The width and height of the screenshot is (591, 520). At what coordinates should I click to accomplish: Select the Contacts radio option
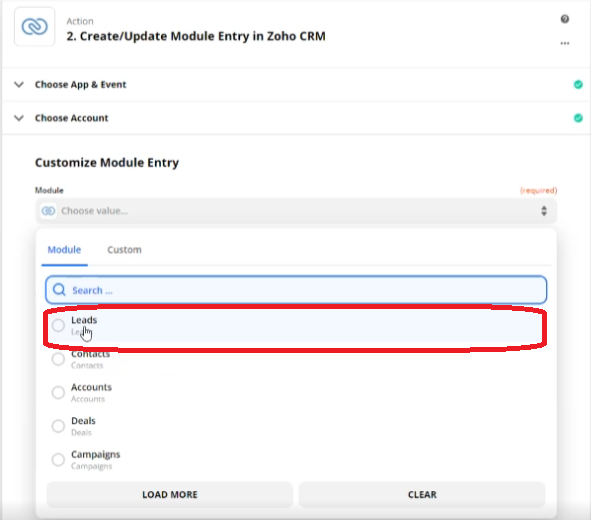[58, 359]
